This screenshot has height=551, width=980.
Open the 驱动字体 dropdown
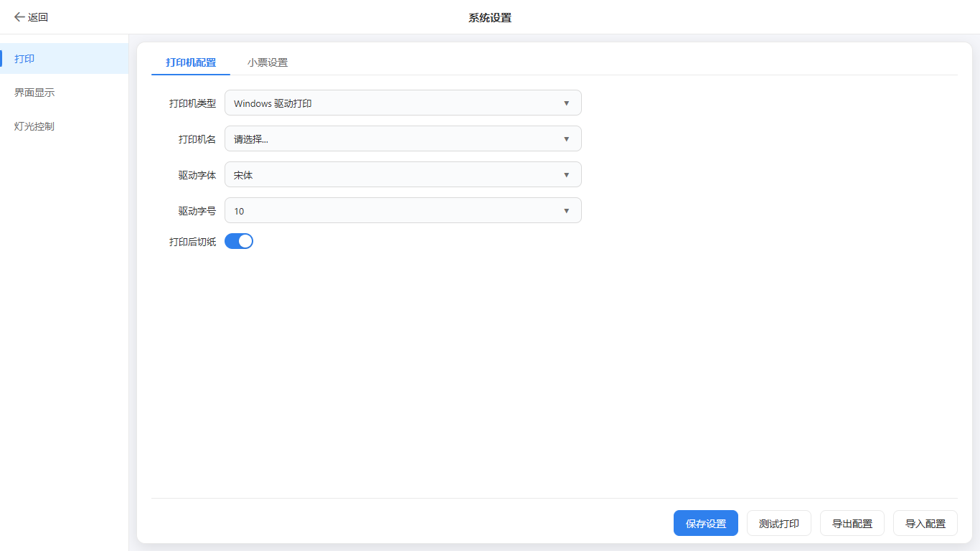coord(403,174)
